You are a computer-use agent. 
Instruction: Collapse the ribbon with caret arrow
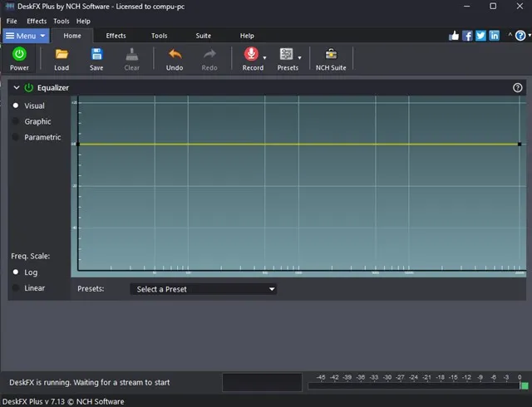pyautogui.click(x=510, y=35)
